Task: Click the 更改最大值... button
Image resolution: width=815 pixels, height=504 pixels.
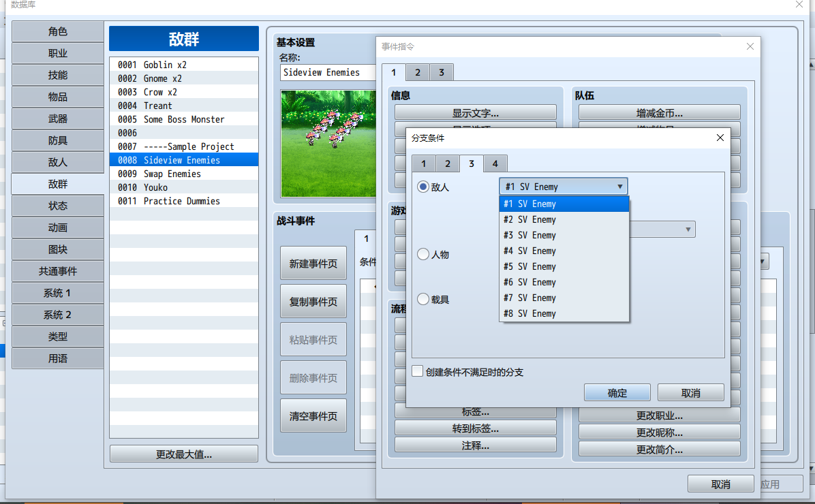Action: [x=184, y=454]
